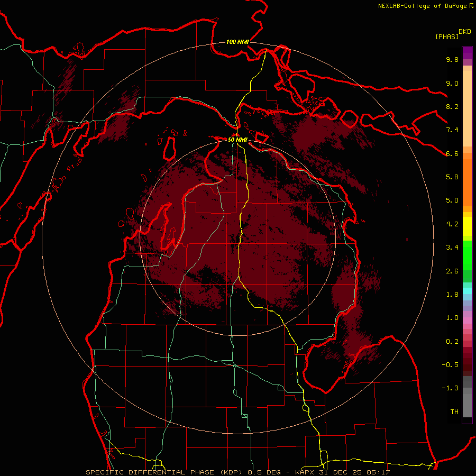The height and width of the screenshot is (476, 476).
Task: Pick the cyan segment of the color bar
Action: [x=467, y=291]
